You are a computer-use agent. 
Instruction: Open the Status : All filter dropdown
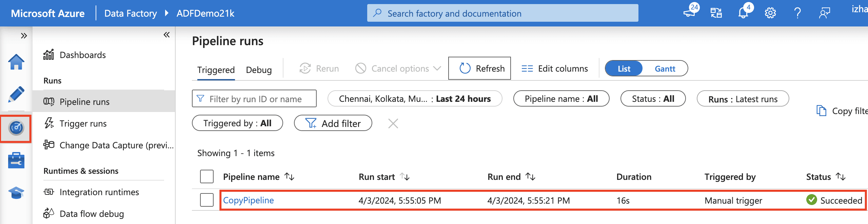coord(653,99)
